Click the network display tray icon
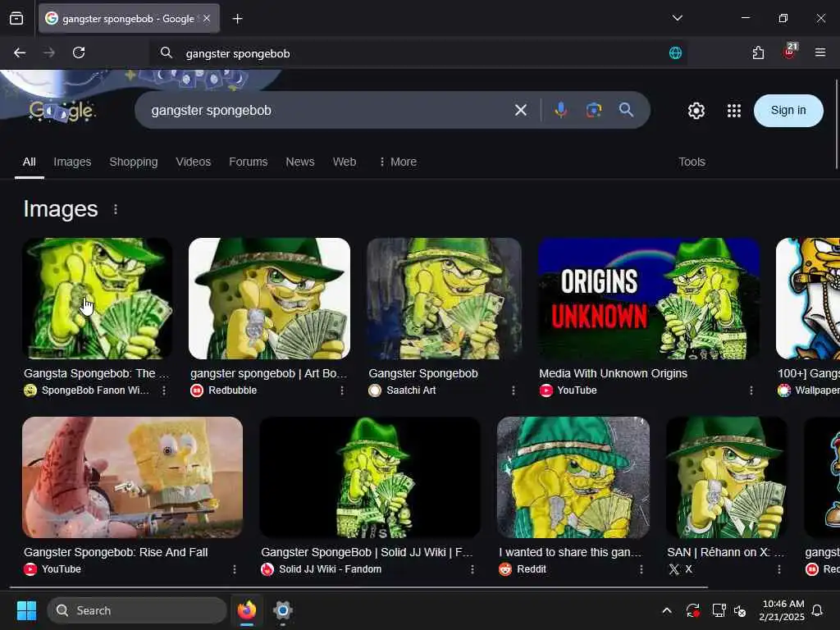The height and width of the screenshot is (630, 840). coord(718,610)
